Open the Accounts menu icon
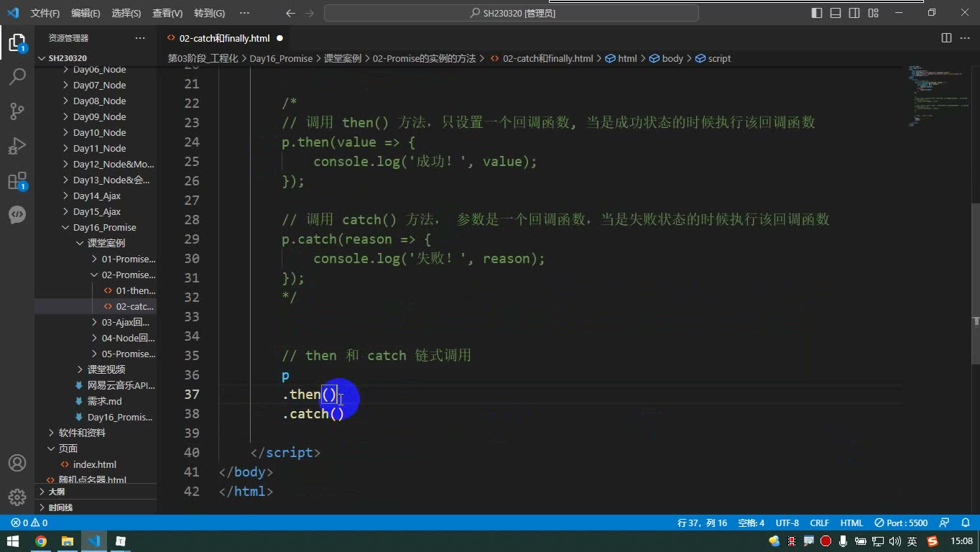Screen dimensions: 980x552 [x=17, y=464]
